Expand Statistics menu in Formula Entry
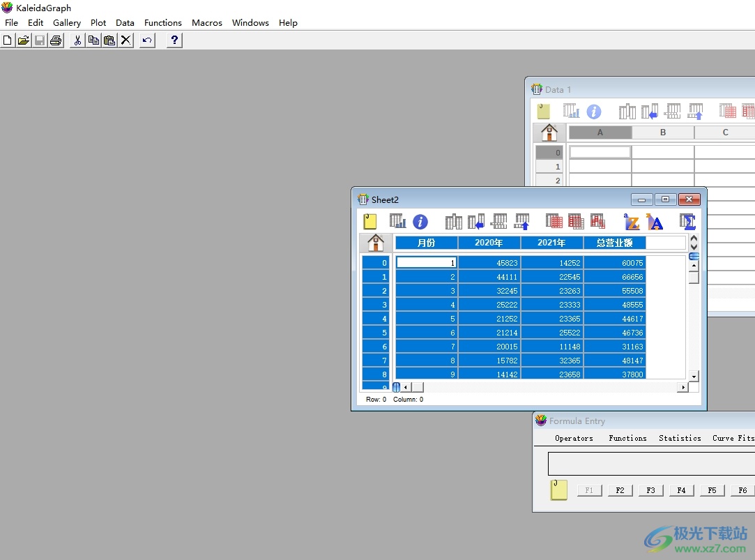The image size is (755, 560). 680,438
